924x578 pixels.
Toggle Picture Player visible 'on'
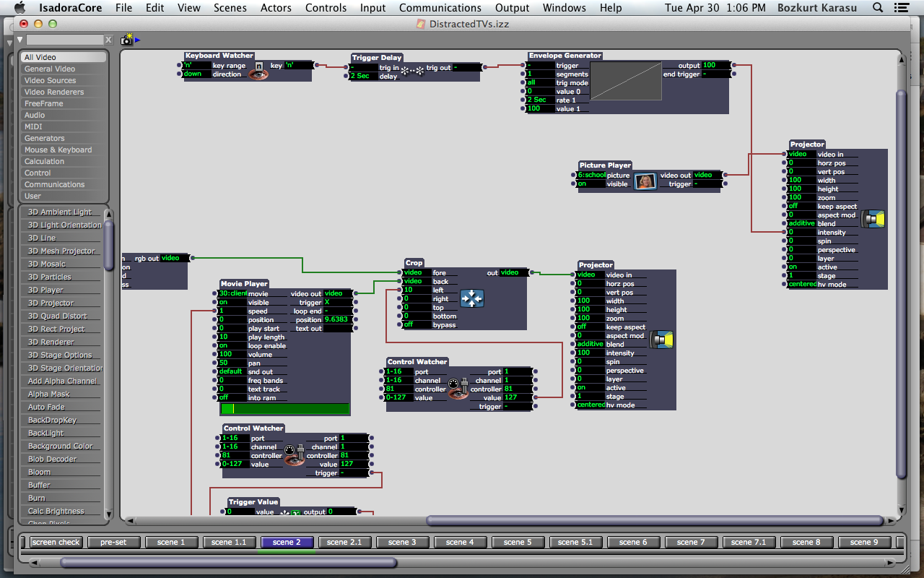(591, 184)
